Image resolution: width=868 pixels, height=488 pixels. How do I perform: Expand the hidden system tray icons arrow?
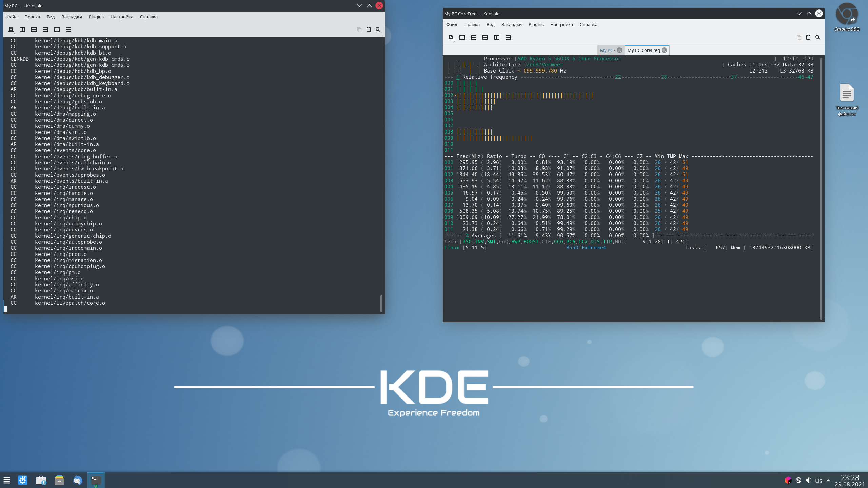828,480
